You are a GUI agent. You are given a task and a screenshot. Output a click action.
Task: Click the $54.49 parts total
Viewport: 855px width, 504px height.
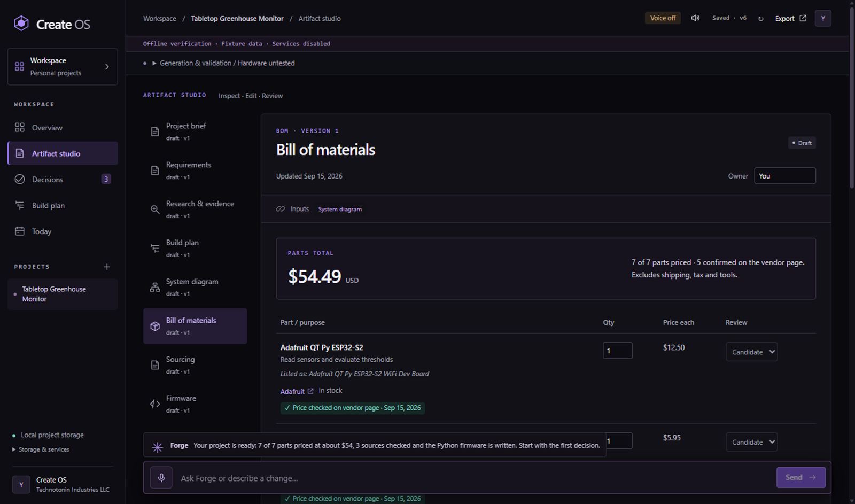[314, 276]
